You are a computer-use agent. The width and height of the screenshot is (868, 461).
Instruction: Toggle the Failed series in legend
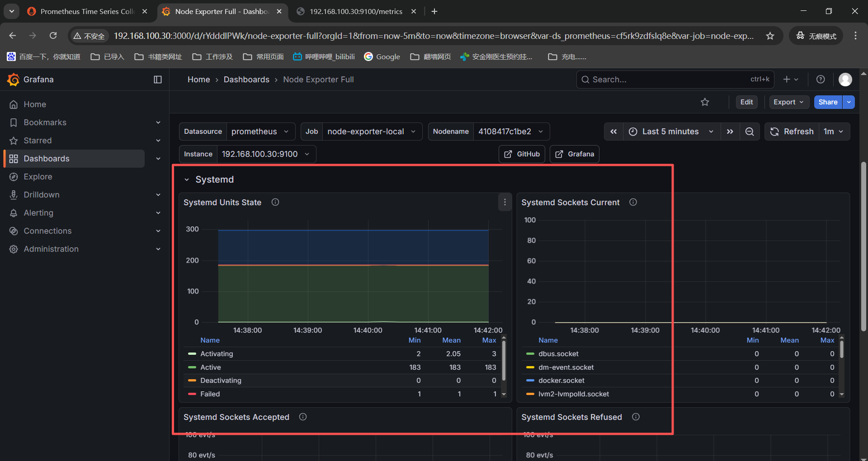point(210,394)
